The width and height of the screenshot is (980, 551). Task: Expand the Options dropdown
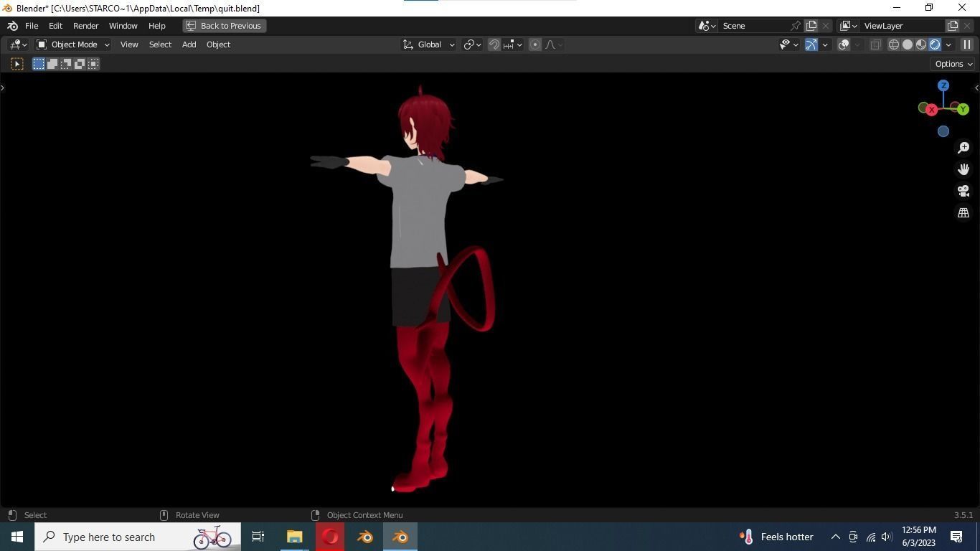coord(952,64)
